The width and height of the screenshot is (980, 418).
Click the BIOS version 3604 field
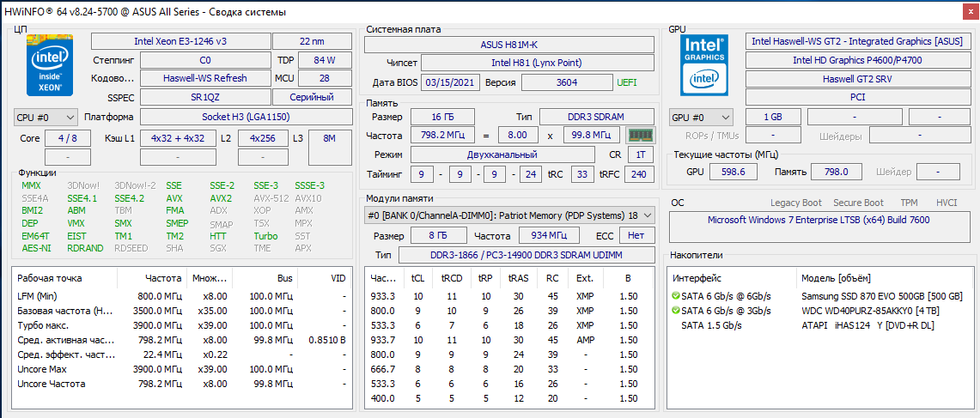point(566,82)
